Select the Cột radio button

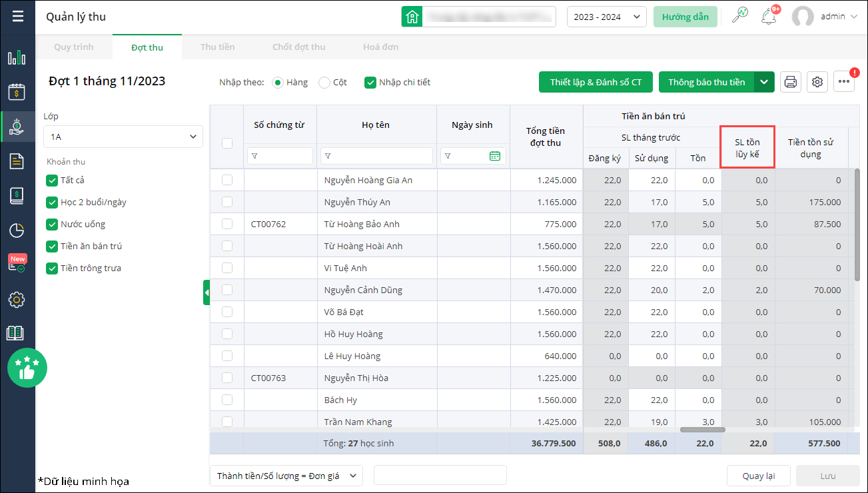324,83
